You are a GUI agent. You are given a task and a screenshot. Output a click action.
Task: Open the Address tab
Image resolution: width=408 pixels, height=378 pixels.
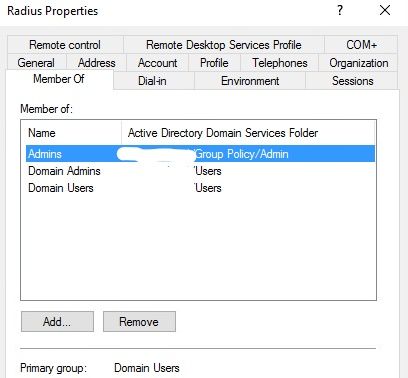[97, 63]
